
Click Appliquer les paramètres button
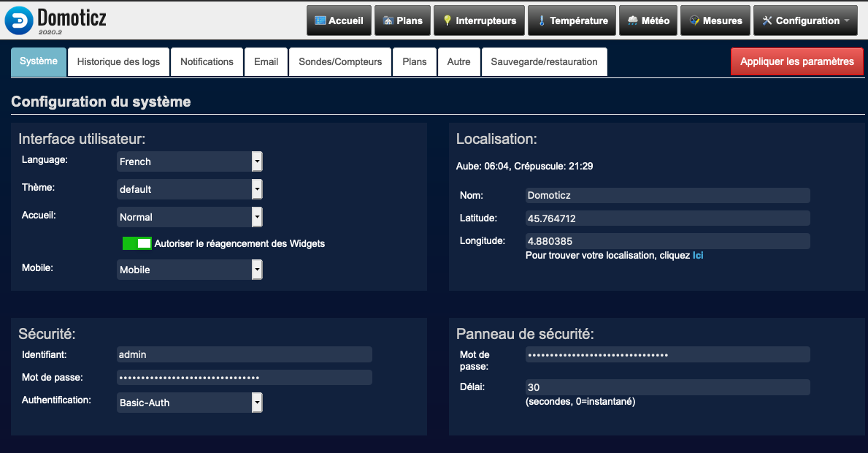tap(796, 62)
